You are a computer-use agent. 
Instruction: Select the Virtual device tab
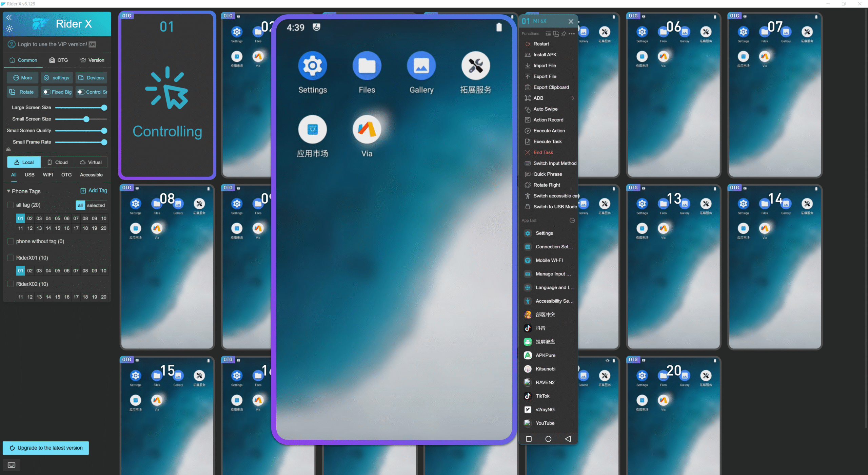91,162
